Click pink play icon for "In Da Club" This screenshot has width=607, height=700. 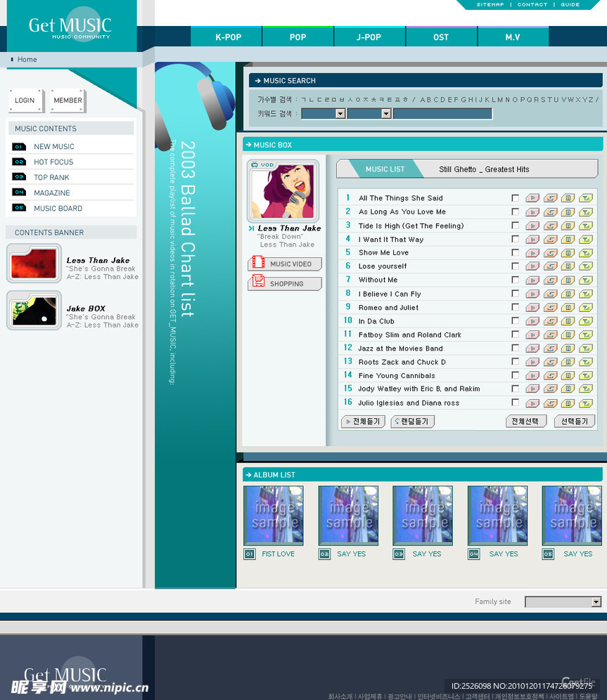click(x=532, y=321)
